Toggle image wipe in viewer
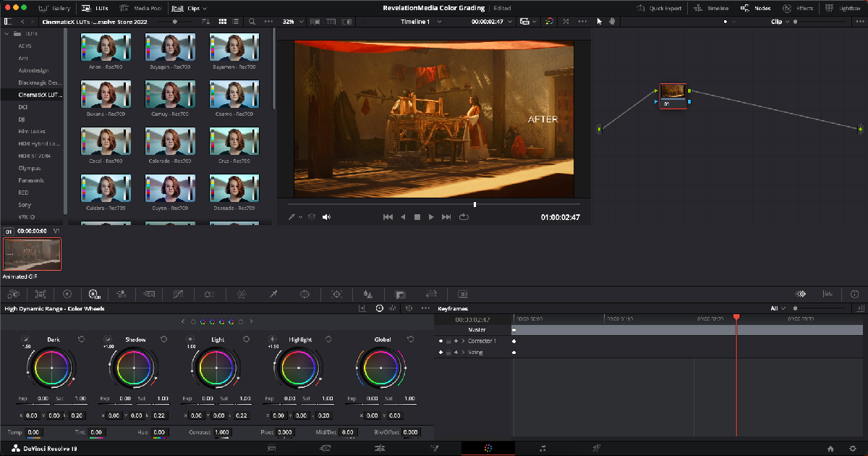The height and width of the screenshot is (456, 868). 315,22
